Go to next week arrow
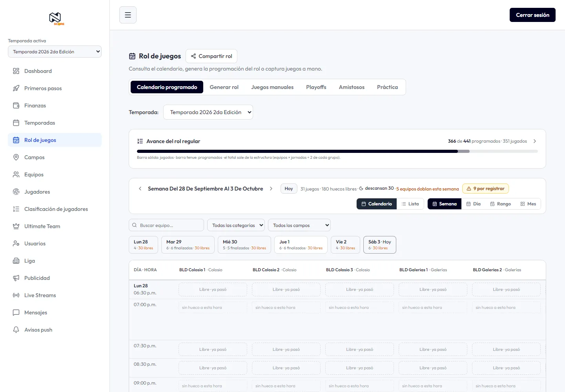The height and width of the screenshot is (392, 565). (271, 189)
